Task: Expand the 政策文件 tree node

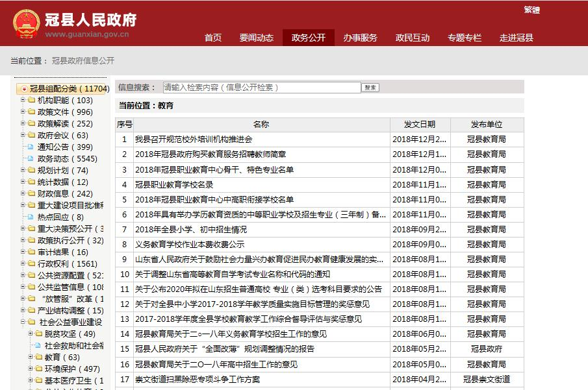Action: coord(23,111)
